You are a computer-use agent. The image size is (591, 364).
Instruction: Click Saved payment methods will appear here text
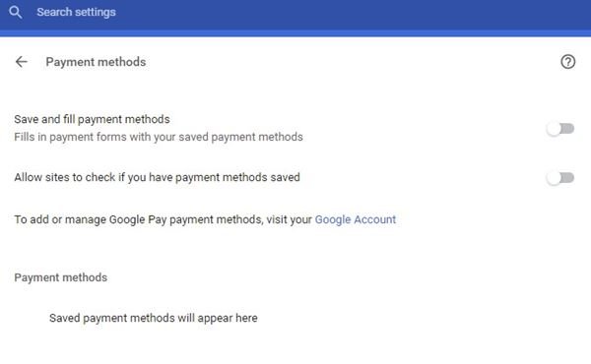(x=154, y=318)
